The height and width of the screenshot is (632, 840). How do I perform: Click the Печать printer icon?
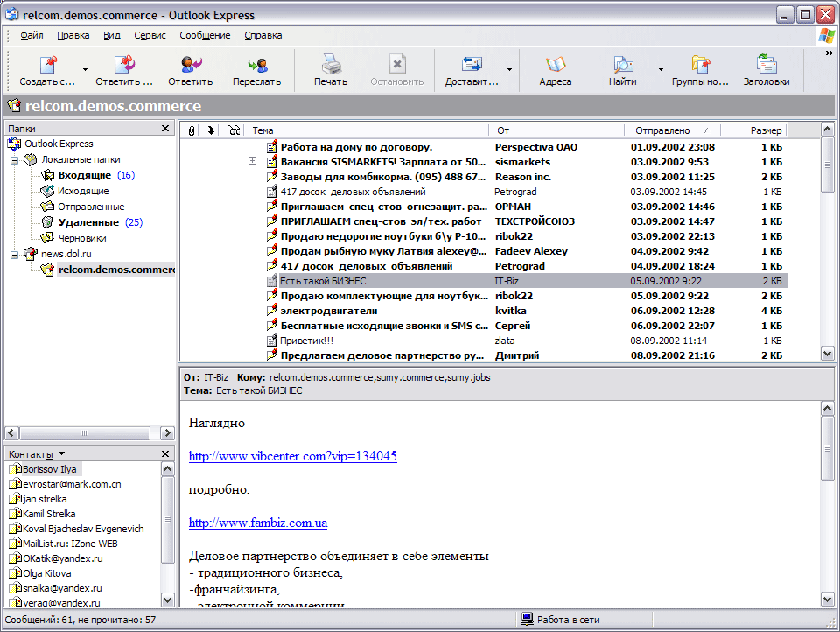[x=331, y=64]
